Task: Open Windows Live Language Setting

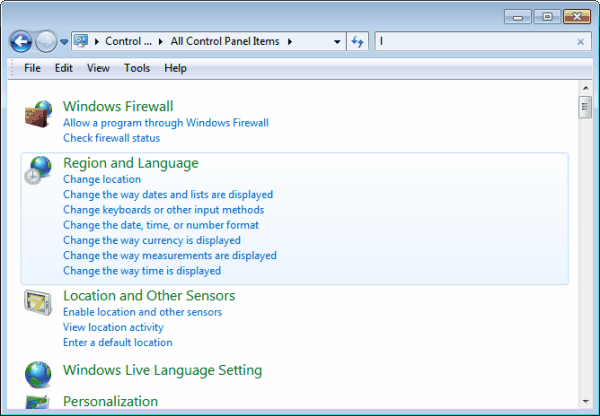Action: (x=162, y=370)
